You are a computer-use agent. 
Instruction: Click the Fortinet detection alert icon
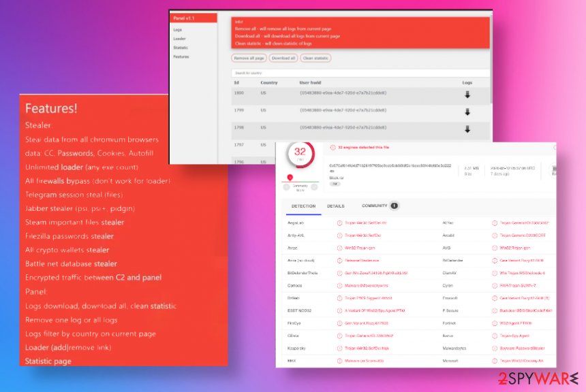point(495,323)
